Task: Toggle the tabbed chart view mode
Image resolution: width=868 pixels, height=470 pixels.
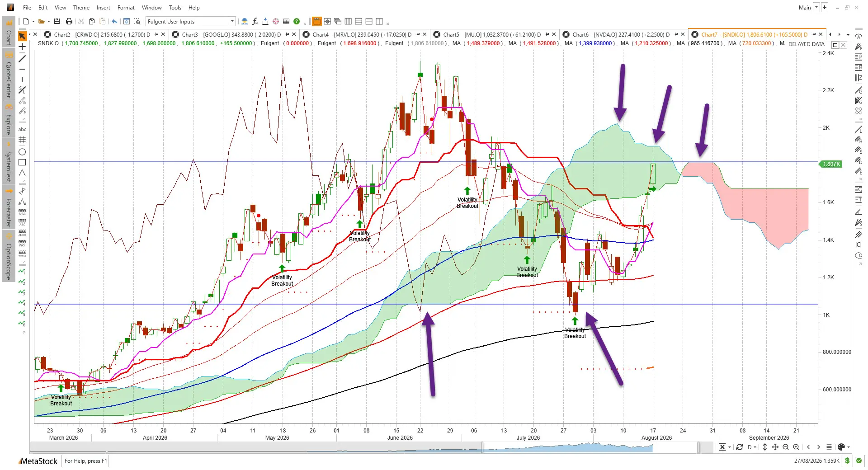Action: click(316, 21)
